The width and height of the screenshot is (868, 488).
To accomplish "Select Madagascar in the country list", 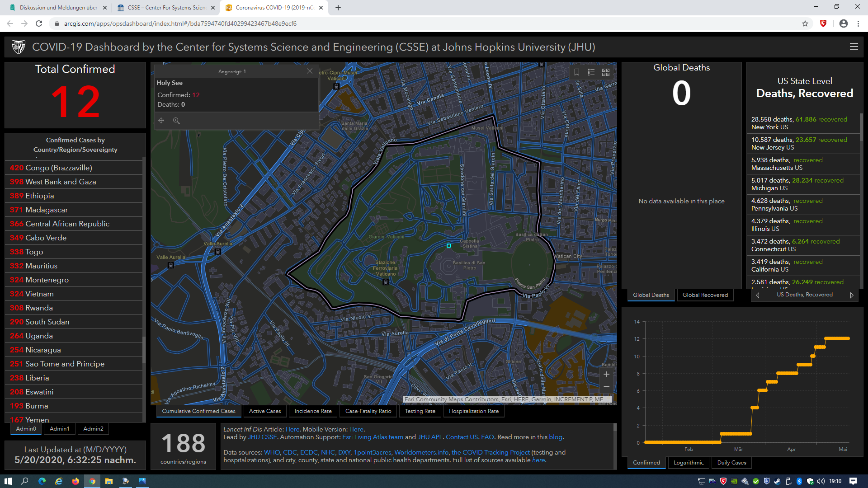I will (74, 210).
